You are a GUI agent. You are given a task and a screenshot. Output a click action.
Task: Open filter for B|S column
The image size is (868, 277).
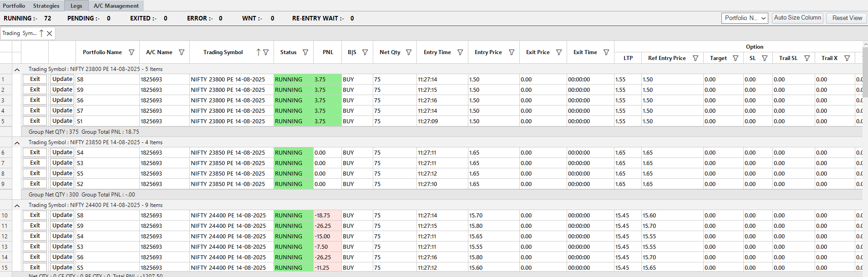point(365,52)
